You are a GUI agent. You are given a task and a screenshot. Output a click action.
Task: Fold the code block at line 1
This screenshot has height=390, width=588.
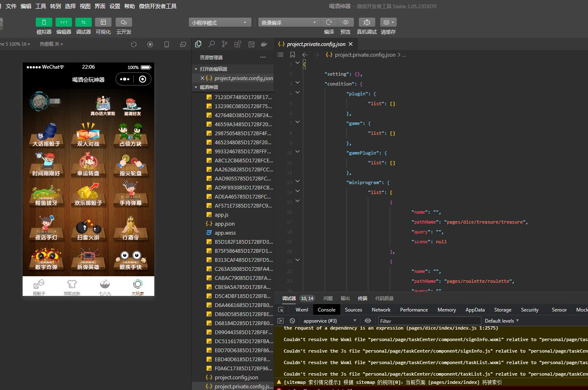pos(297,63)
